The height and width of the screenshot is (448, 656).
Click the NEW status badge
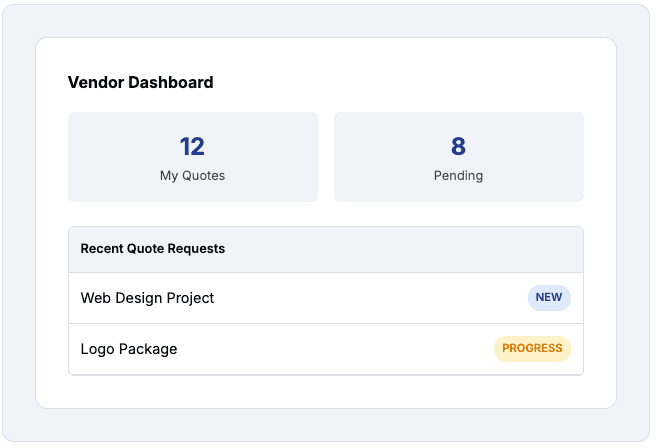pos(549,297)
